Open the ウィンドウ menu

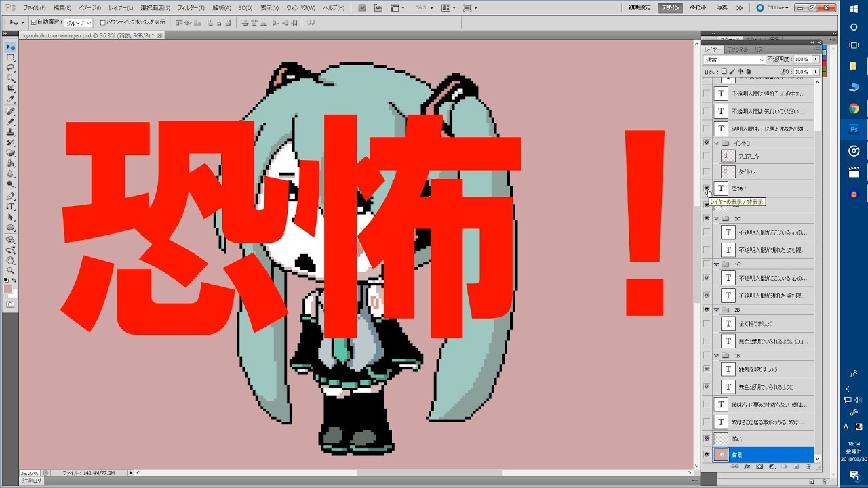pyautogui.click(x=300, y=7)
